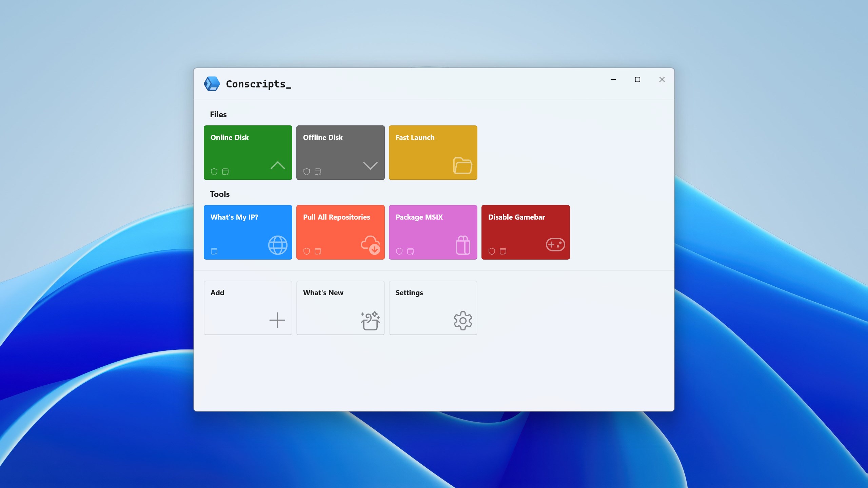Click the window icon on Online Disk tile
Viewport: 868px width, 488px height.
pos(225,171)
